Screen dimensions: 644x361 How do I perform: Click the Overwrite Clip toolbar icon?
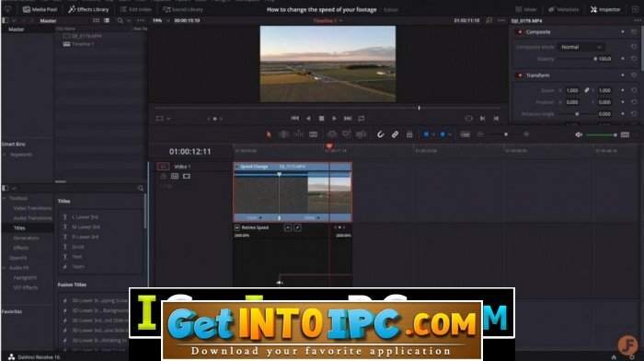(x=347, y=134)
